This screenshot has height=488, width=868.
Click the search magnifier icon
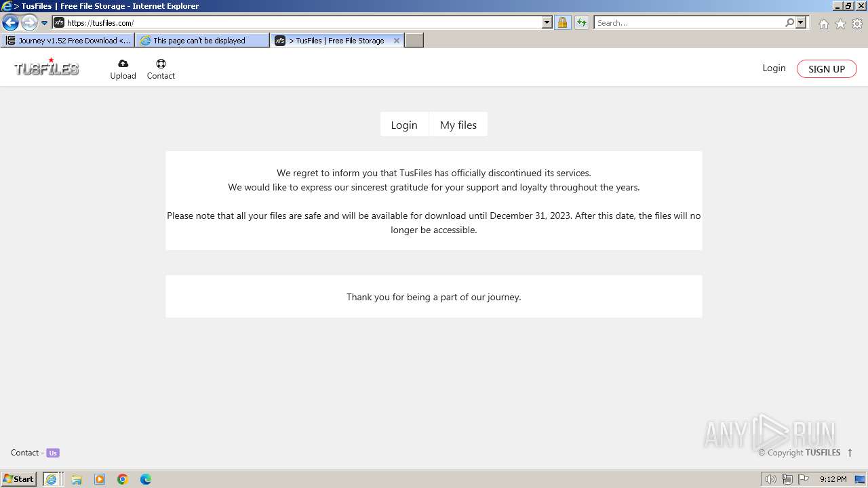pyautogui.click(x=789, y=22)
